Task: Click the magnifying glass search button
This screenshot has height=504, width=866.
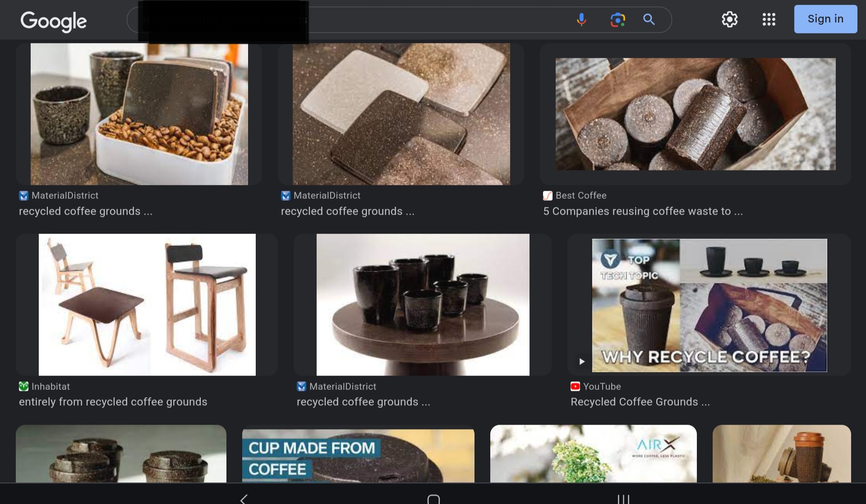Action: click(x=649, y=19)
